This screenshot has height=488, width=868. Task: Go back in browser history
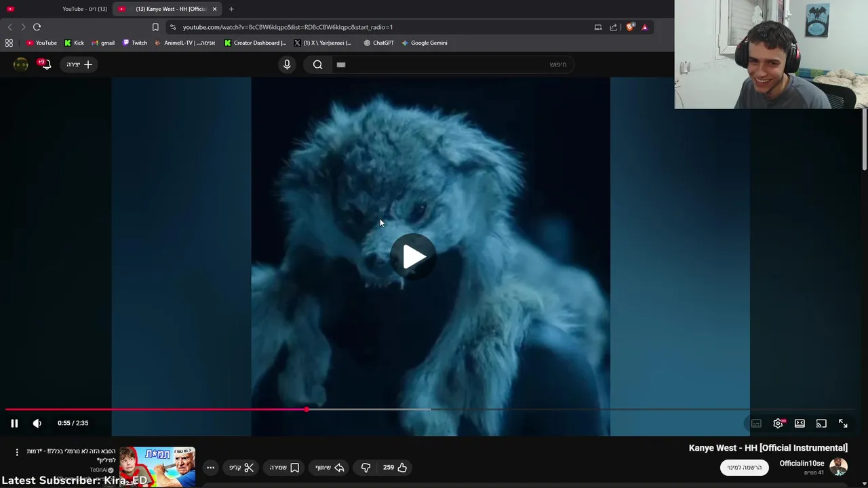(9, 27)
